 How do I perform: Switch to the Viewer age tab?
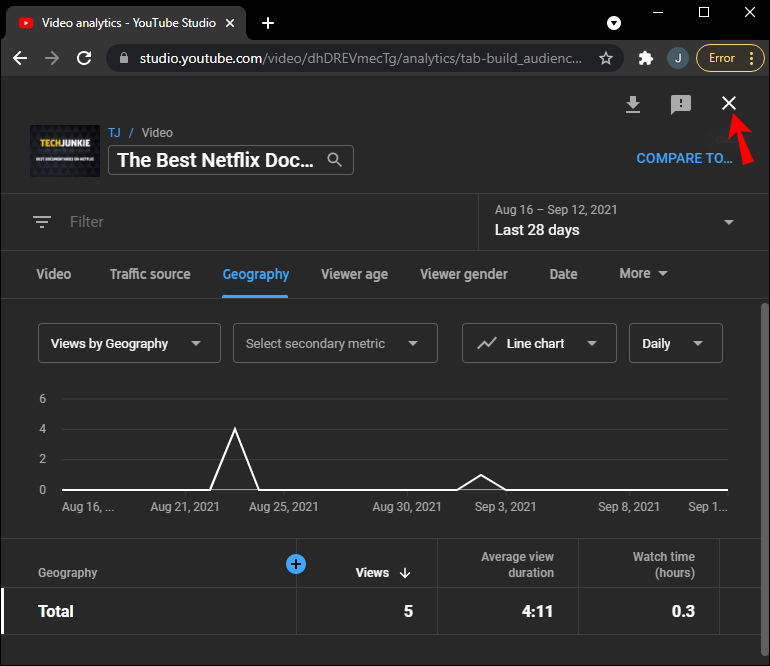(354, 274)
